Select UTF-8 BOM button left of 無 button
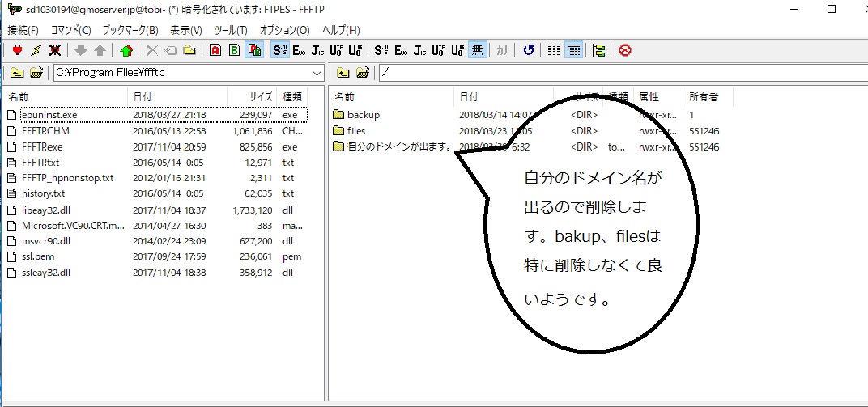Image resolution: width=868 pixels, height=407 pixels. point(457,50)
